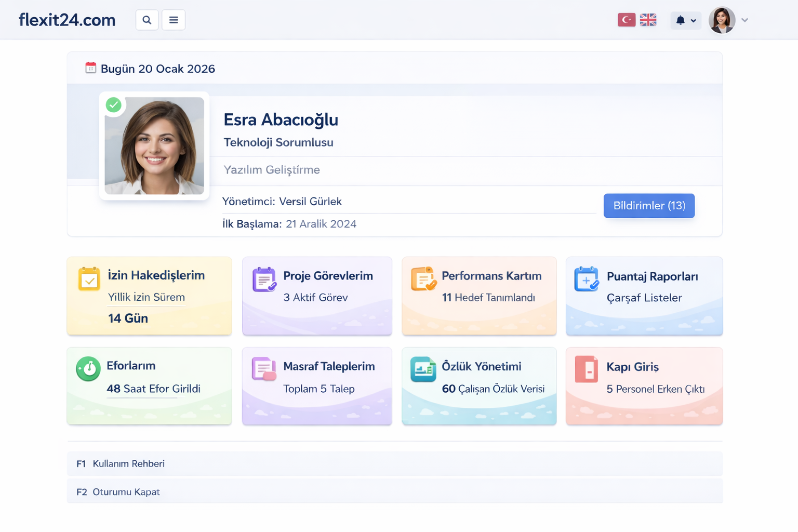Click the Performans Kartım icon

[x=423, y=279]
